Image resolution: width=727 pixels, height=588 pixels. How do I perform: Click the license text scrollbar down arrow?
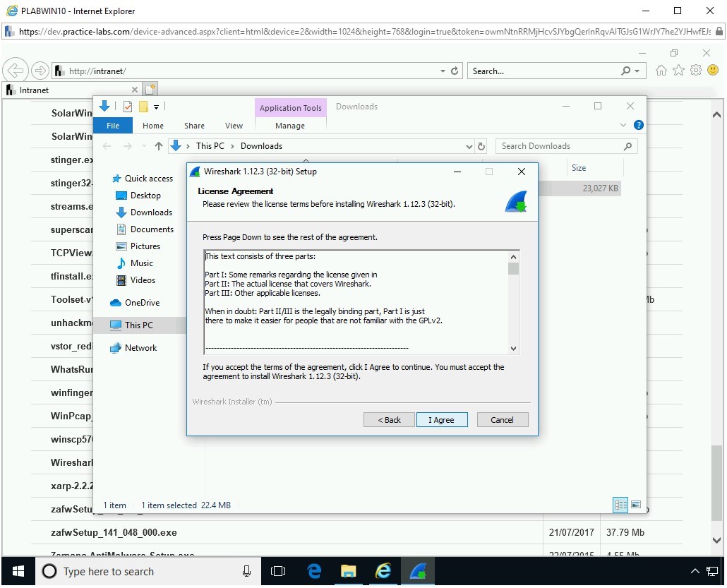click(513, 348)
